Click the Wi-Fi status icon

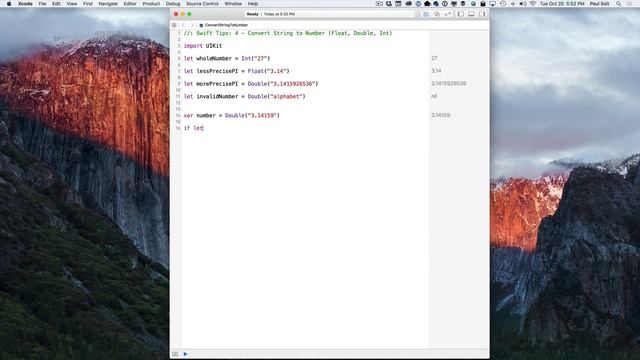coord(533,4)
